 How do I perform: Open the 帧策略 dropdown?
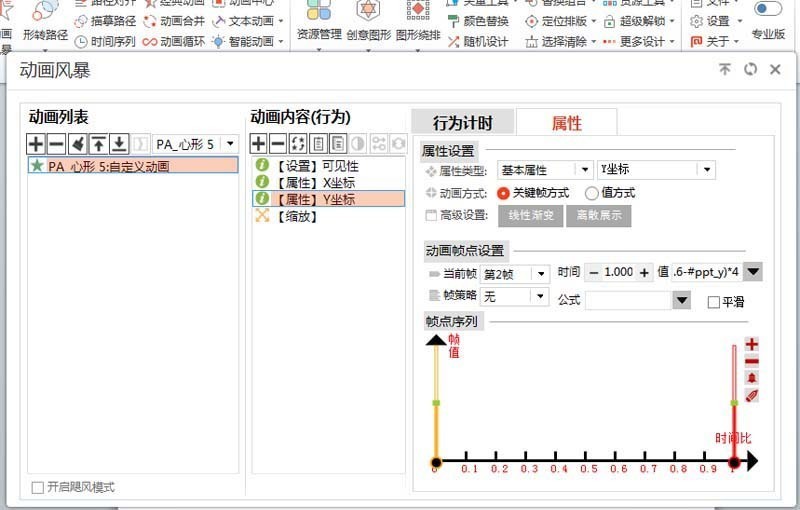540,296
